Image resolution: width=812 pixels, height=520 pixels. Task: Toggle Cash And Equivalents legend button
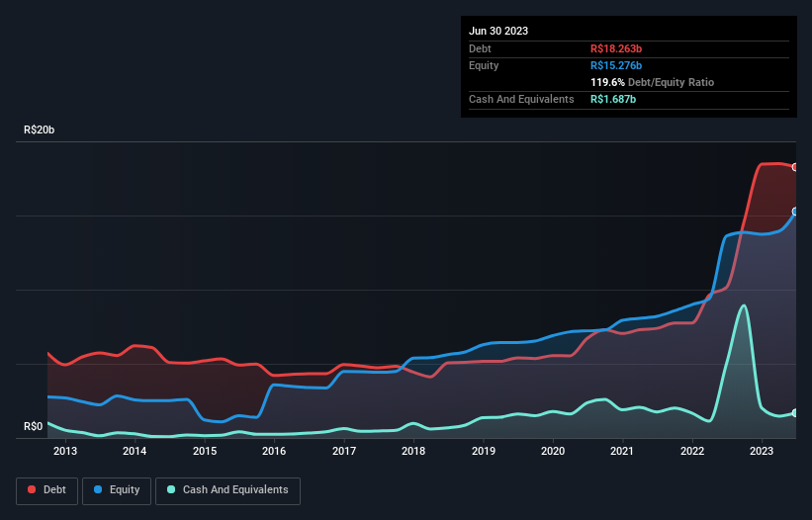pyautogui.click(x=227, y=490)
